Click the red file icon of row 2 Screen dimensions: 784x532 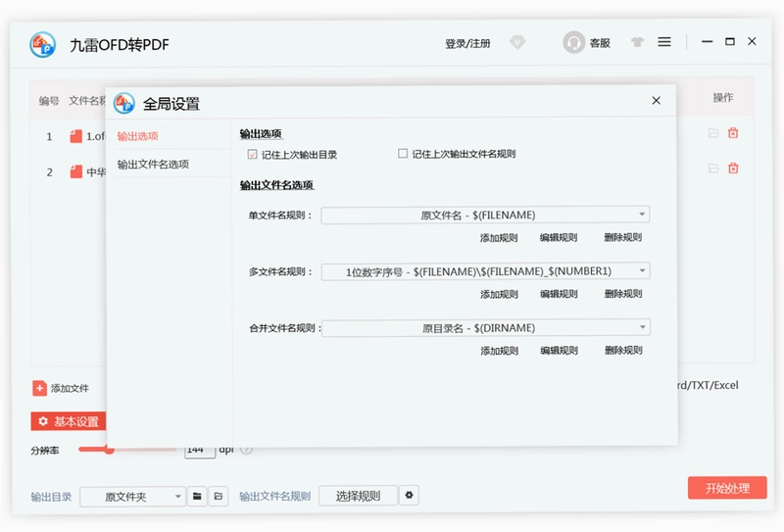76,172
